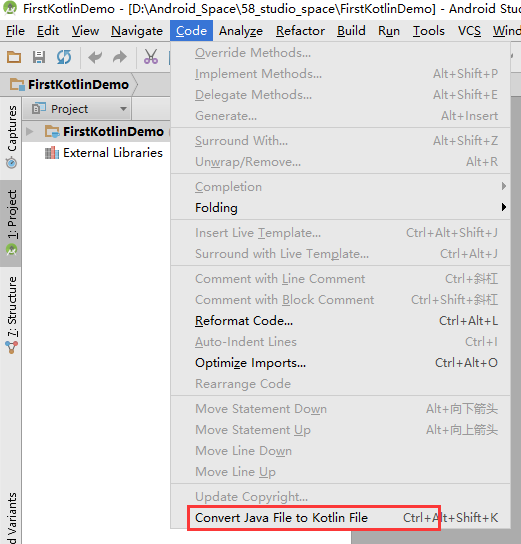Expand the FirstKotlinDemo tree node
521x544 pixels.
point(30,131)
